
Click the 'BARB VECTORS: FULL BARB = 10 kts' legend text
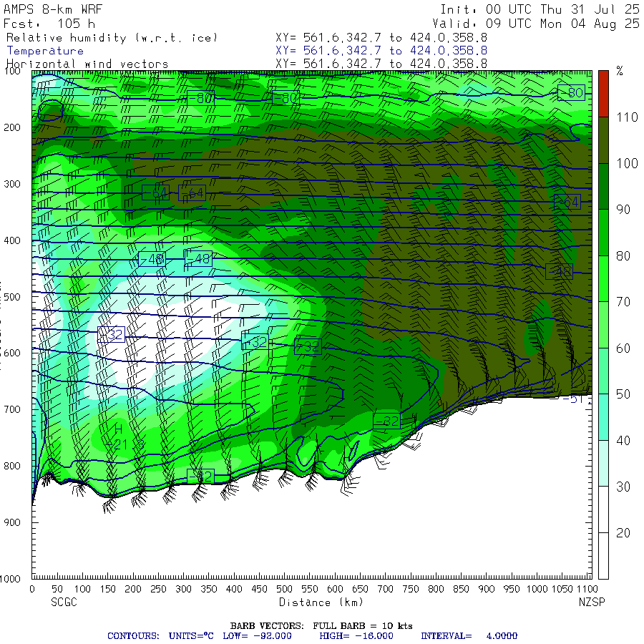tap(321, 625)
